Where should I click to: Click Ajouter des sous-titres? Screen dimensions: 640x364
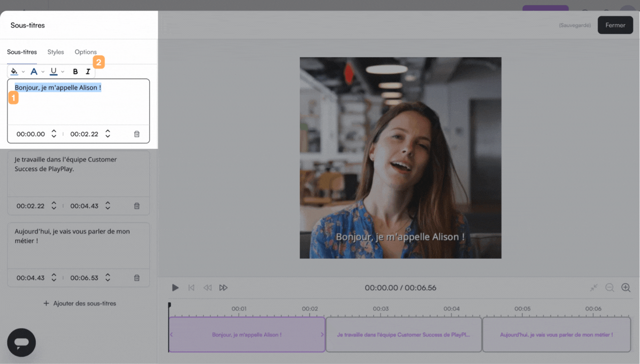[80, 304]
